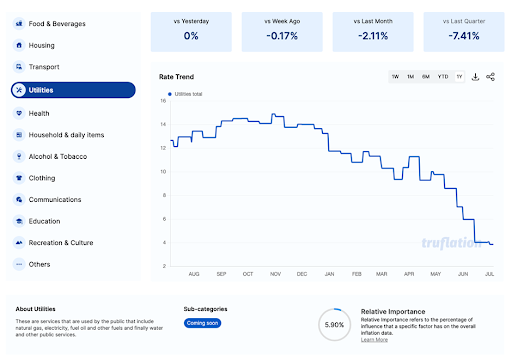The image size is (512, 360).
Task: Click the Food & Beverages category icon
Action: 19,24
